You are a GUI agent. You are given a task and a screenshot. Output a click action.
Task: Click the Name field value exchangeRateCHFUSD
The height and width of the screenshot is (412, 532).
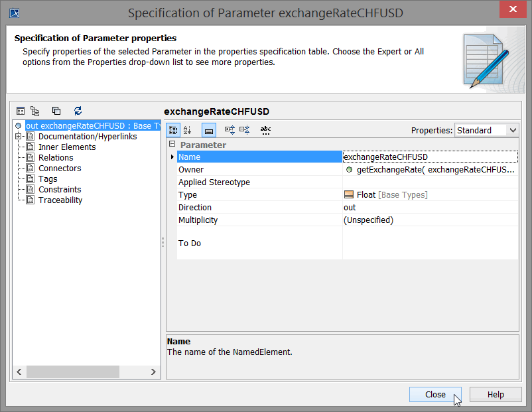click(430, 157)
